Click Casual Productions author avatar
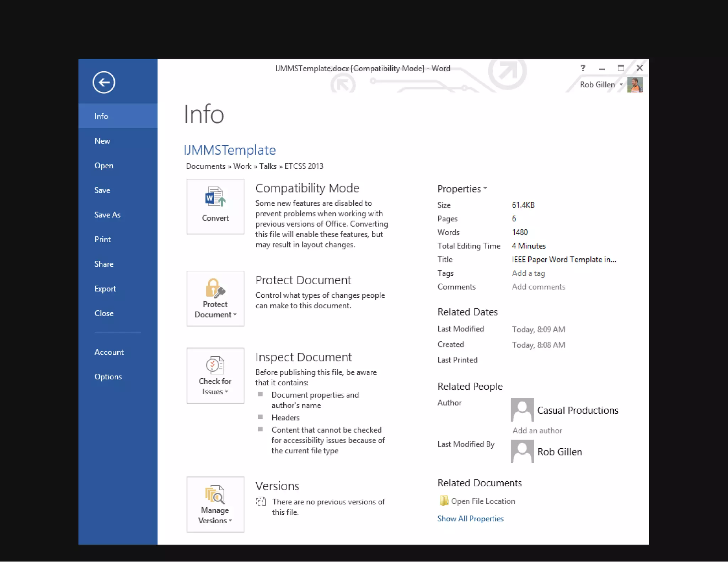 click(x=522, y=410)
